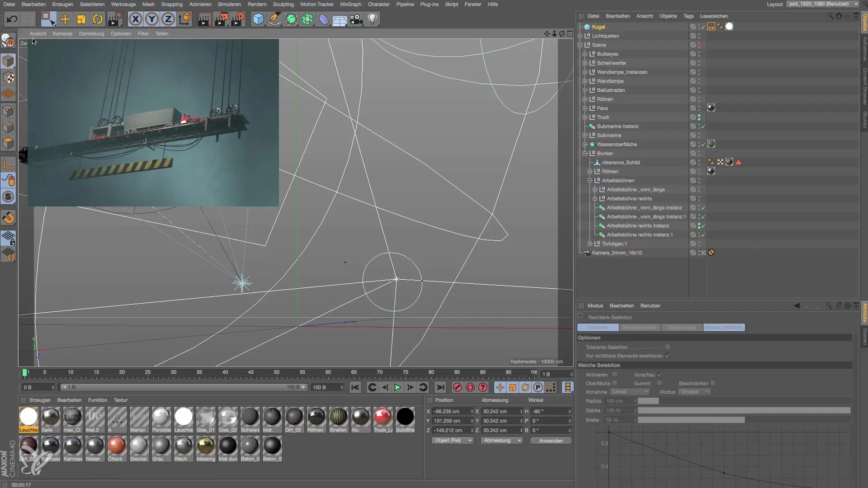Render the active view via clapperboard icon
Image resolution: width=868 pixels, height=488 pixels.
204,19
